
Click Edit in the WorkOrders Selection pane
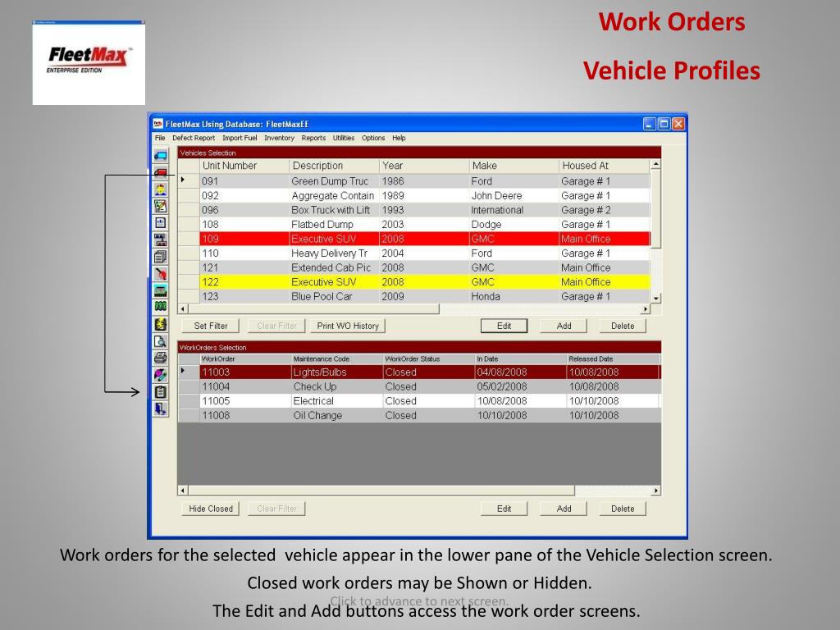pyautogui.click(x=504, y=509)
